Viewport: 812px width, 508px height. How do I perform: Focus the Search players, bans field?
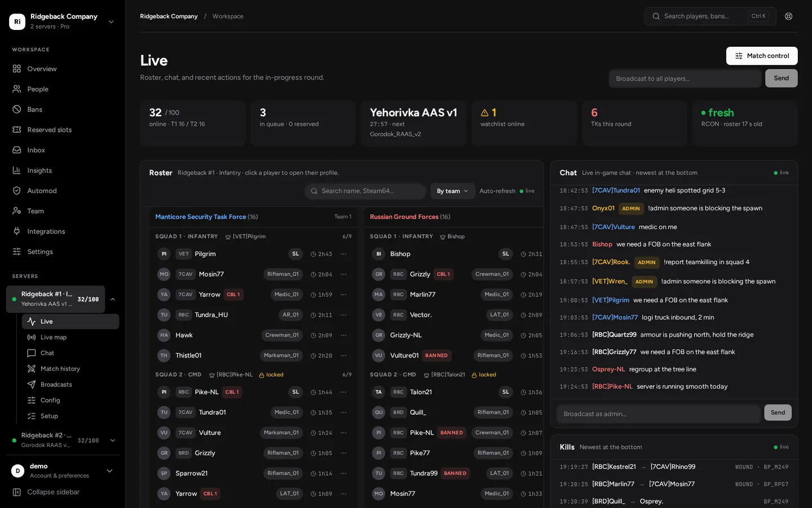pyautogui.click(x=710, y=16)
